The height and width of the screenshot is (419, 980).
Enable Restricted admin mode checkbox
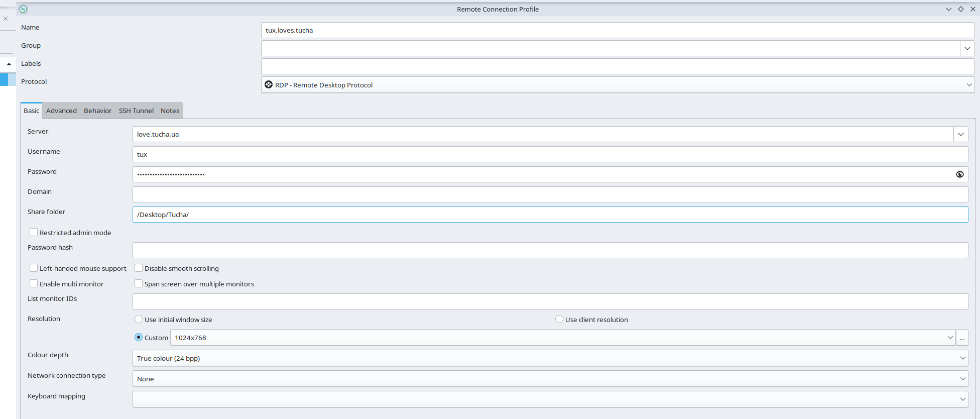(34, 233)
